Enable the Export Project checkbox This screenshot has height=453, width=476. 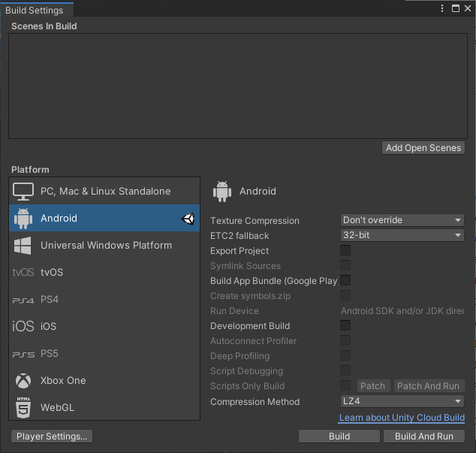pos(345,250)
